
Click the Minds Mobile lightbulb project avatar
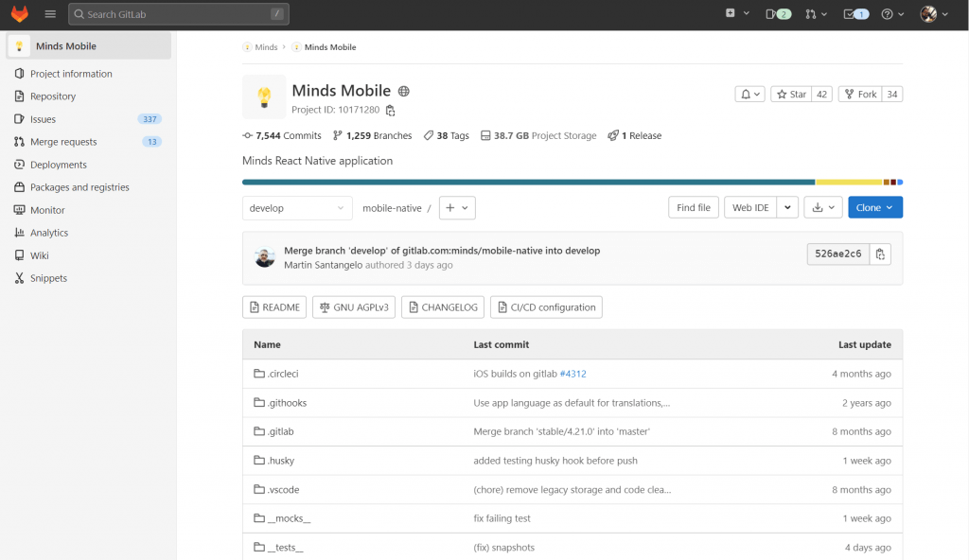(264, 96)
